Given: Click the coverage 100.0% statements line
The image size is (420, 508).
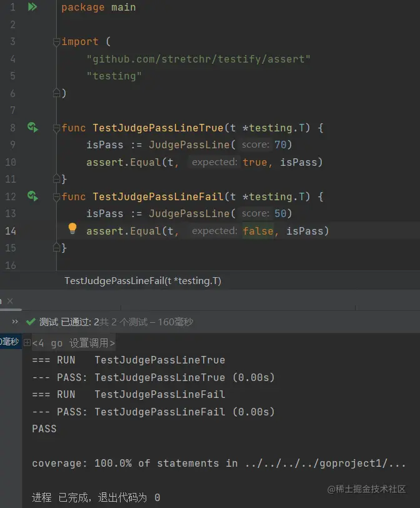Looking at the screenshot, I should 219,464.
